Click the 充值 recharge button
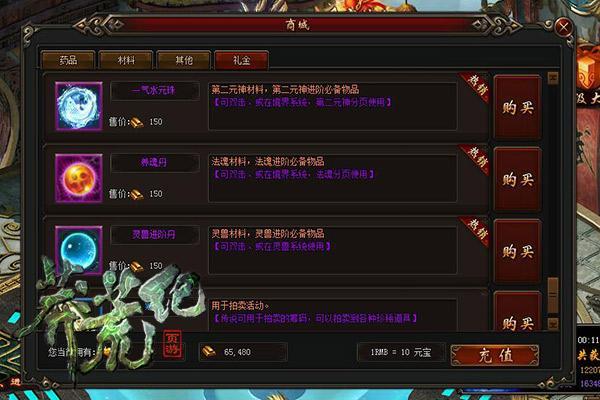 495,355
